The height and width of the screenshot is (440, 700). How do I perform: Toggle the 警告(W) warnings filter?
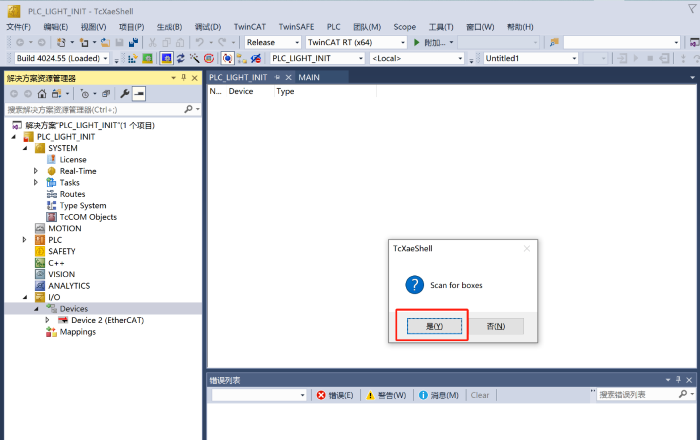386,395
